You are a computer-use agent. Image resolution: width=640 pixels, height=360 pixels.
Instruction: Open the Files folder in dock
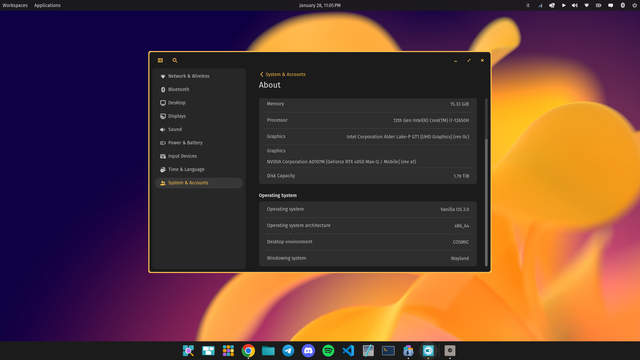point(268,351)
